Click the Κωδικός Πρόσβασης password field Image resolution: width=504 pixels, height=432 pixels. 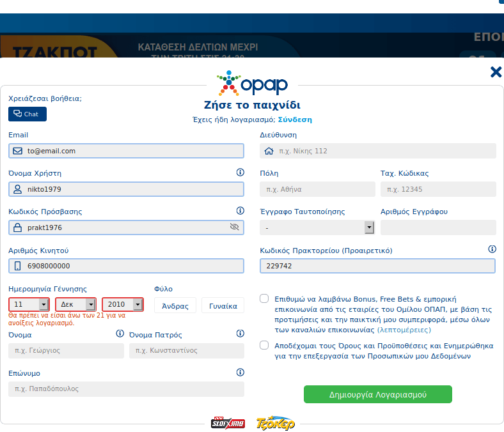(126, 228)
